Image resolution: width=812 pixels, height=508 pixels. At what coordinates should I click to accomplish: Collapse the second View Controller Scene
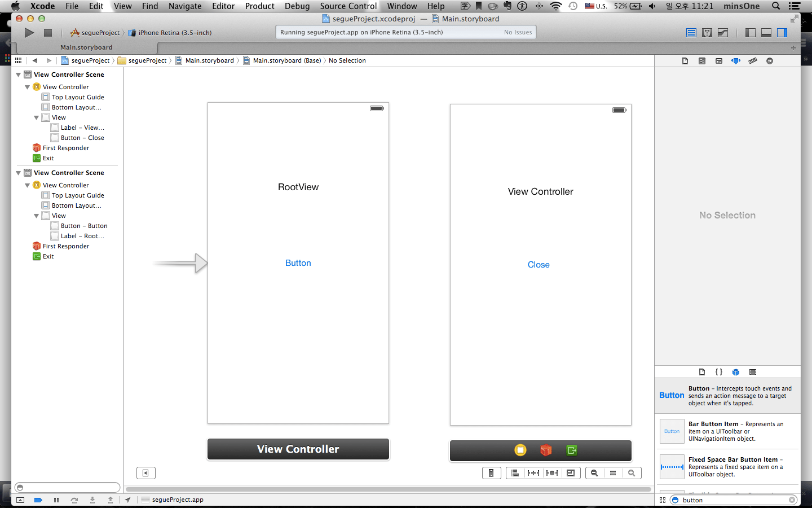click(18, 173)
